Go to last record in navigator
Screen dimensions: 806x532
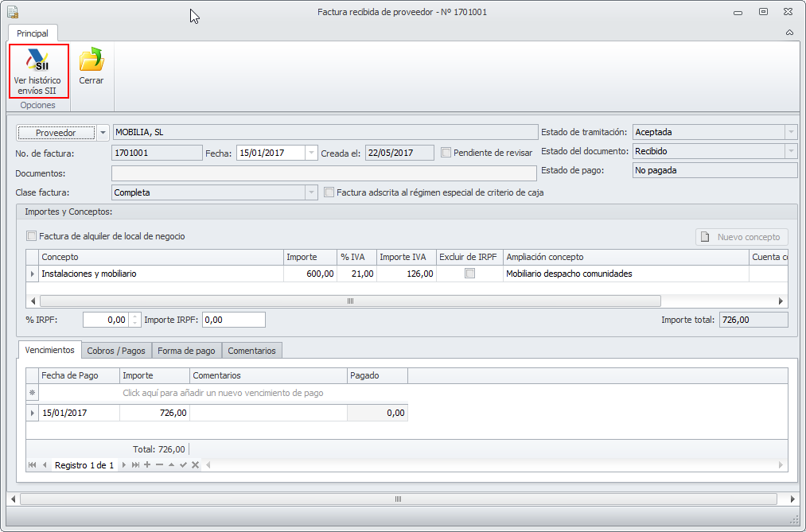click(135, 465)
